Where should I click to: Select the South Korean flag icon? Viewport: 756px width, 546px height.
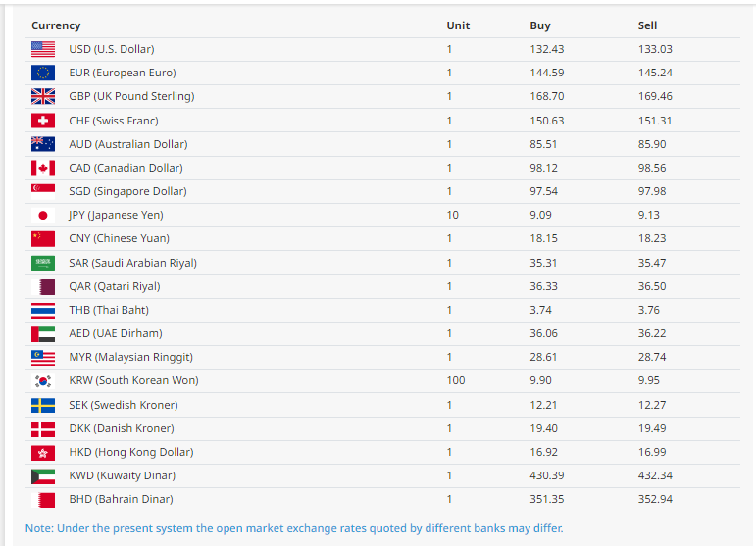[43, 381]
